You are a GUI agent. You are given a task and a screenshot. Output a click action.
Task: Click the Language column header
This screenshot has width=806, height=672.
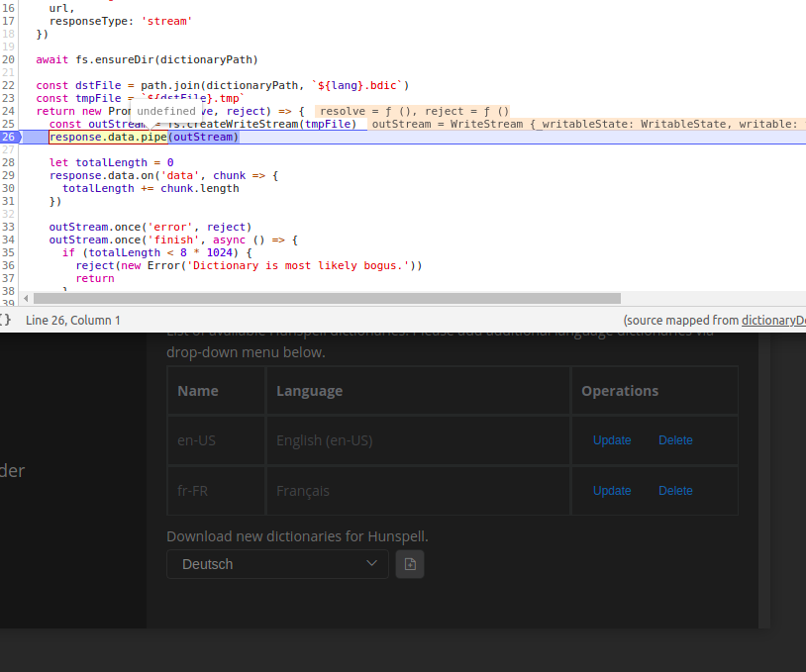pyautogui.click(x=308, y=390)
